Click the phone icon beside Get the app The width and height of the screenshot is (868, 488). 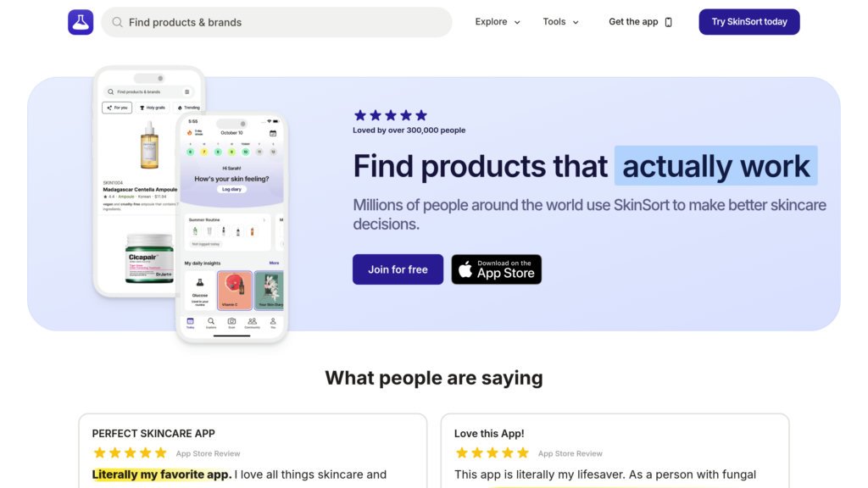668,22
